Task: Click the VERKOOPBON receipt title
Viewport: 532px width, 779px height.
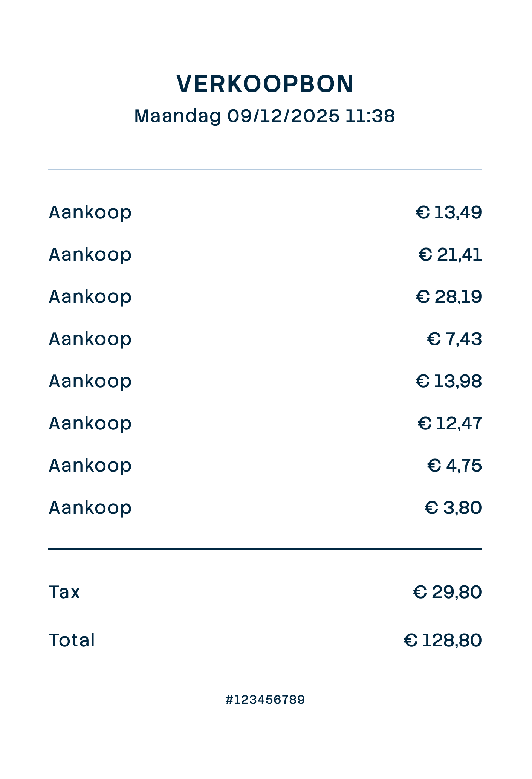Action: point(265,84)
